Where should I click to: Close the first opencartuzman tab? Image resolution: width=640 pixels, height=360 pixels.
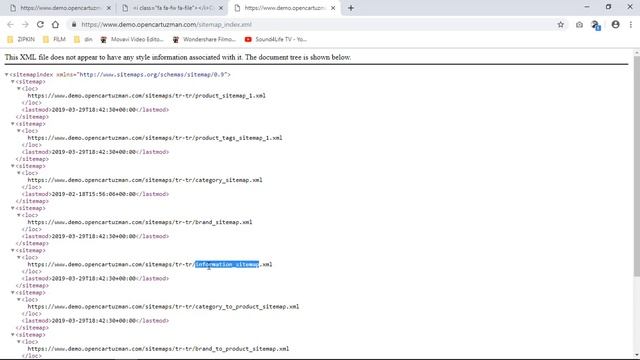click(x=109, y=8)
